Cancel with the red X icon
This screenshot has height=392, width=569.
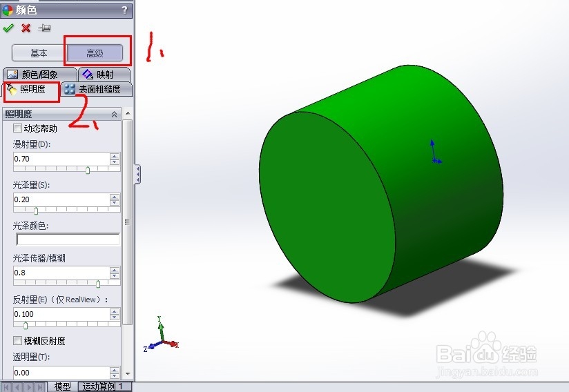[26, 28]
